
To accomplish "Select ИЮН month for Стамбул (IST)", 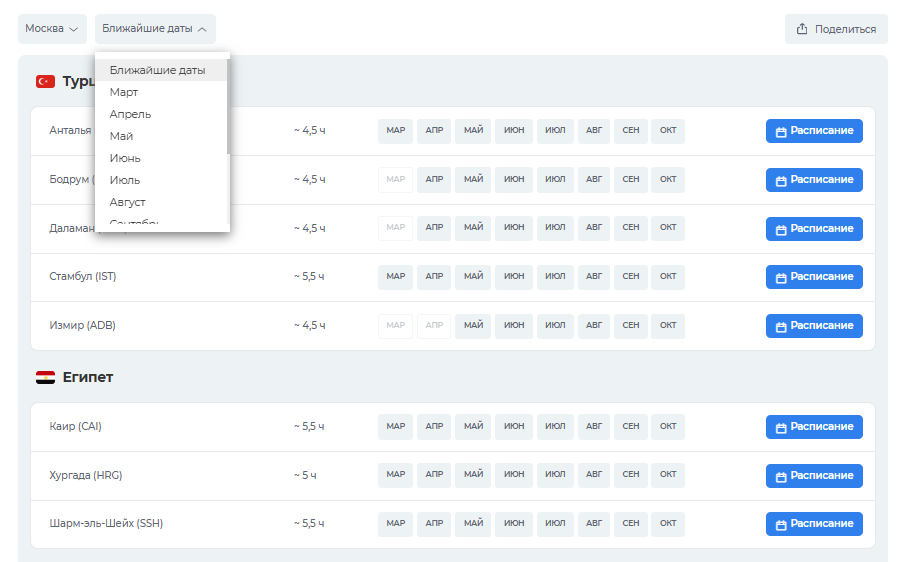I will tap(514, 277).
